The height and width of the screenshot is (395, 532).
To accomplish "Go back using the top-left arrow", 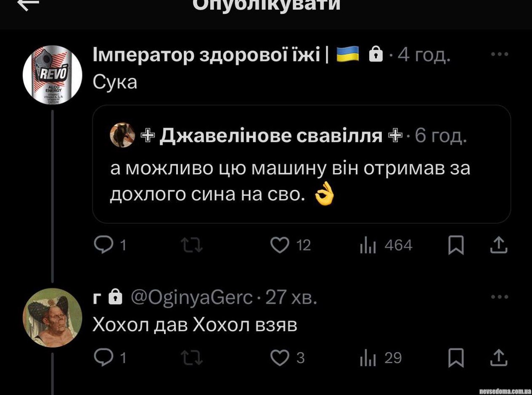I will 28,4.
